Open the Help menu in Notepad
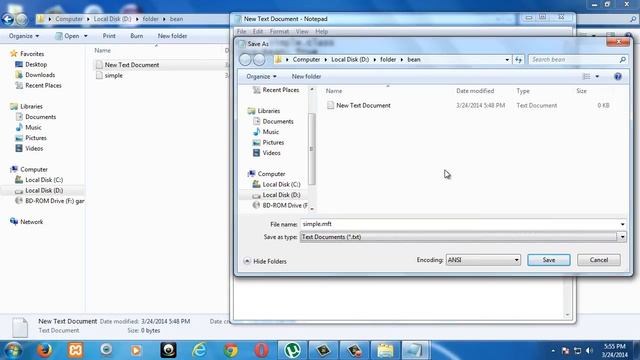 322,31
